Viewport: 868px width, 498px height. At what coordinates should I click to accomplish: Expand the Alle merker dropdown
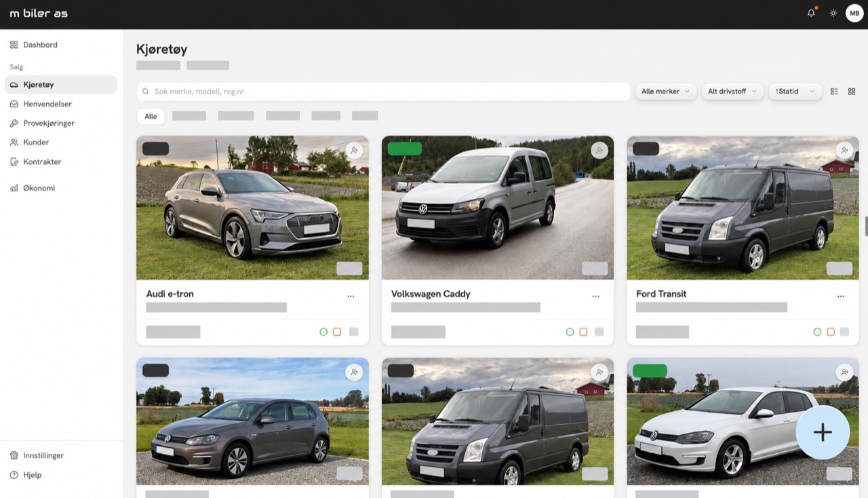click(665, 91)
